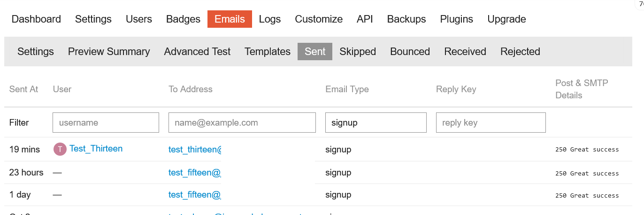Switch to the Plugins tab
Viewport: 644px width, 215px height.
click(x=457, y=19)
